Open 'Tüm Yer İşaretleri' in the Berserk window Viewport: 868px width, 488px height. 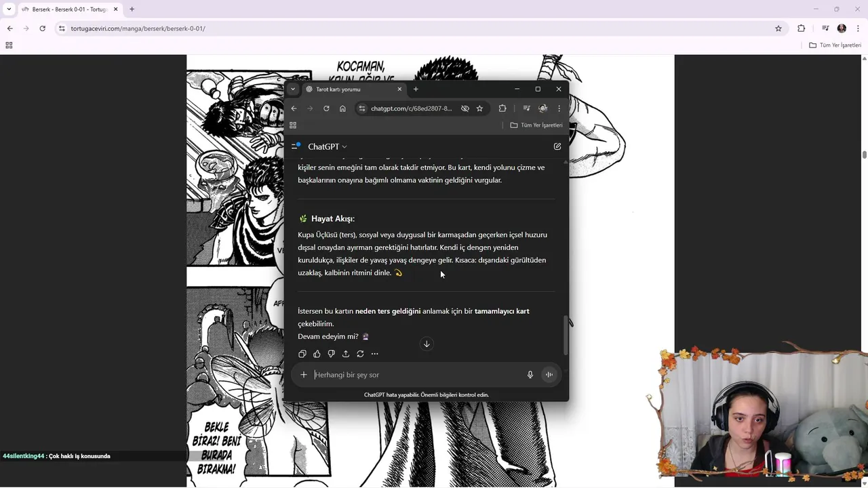835,45
